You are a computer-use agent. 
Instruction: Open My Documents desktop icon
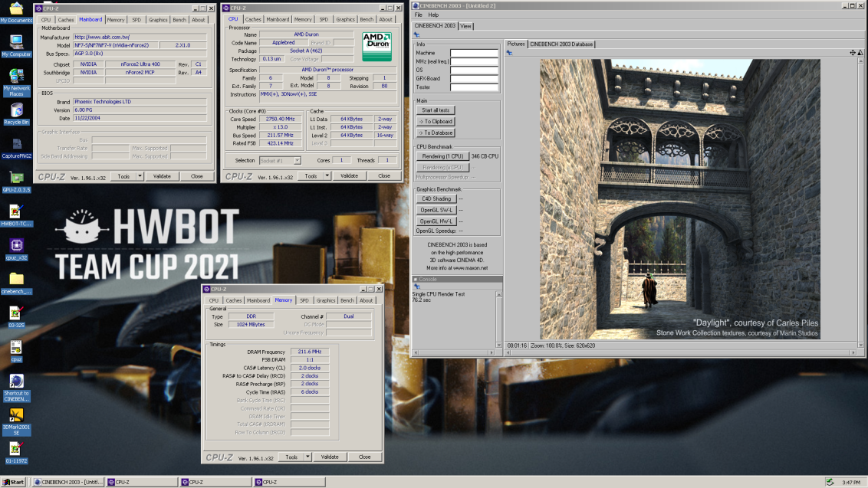click(x=16, y=11)
